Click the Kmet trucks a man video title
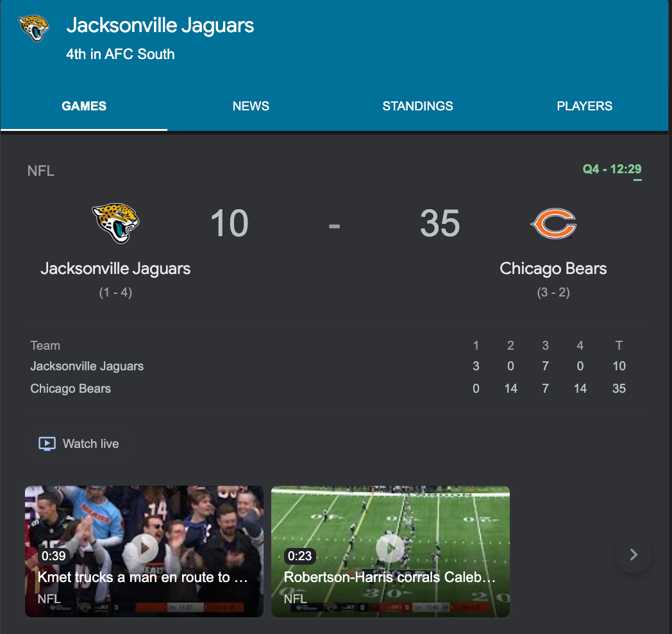This screenshot has width=672, height=634. pos(142,577)
